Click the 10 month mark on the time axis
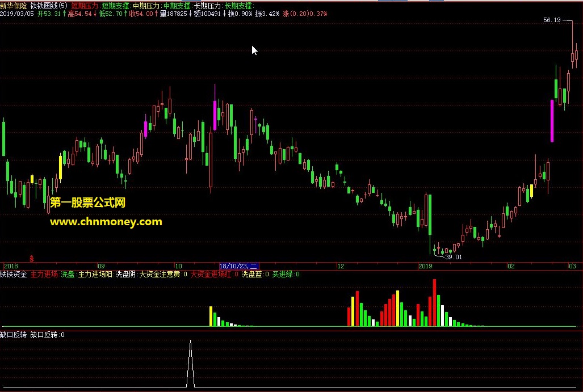Viewport: 583px width, 392px height. coord(178,266)
